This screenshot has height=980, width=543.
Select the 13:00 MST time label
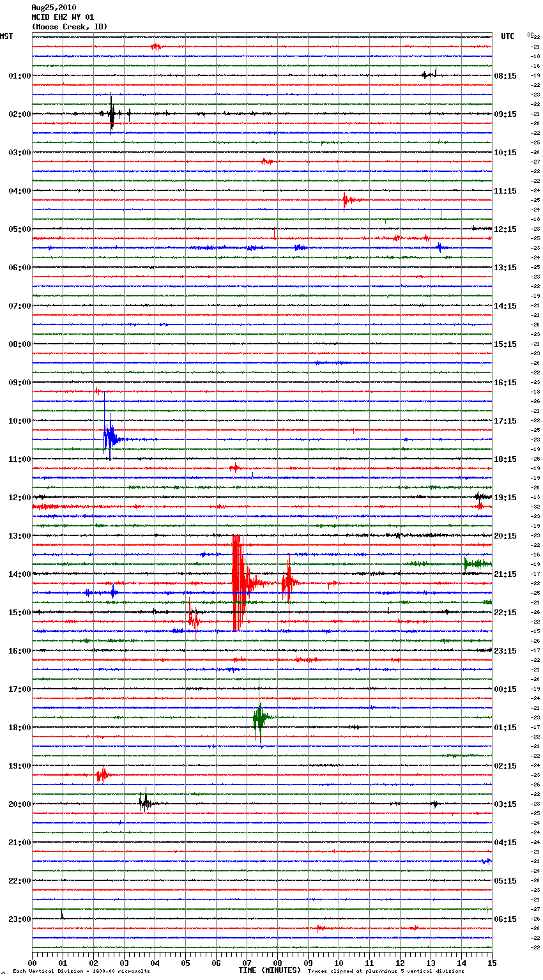click(x=20, y=536)
